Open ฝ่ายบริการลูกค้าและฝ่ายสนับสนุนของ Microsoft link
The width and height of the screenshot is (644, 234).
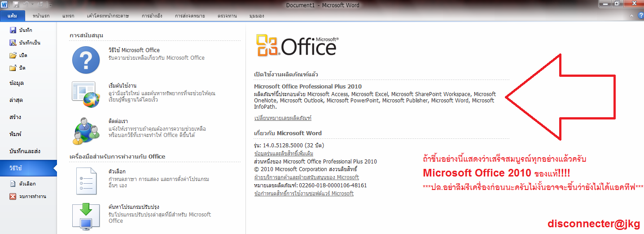click(x=307, y=177)
